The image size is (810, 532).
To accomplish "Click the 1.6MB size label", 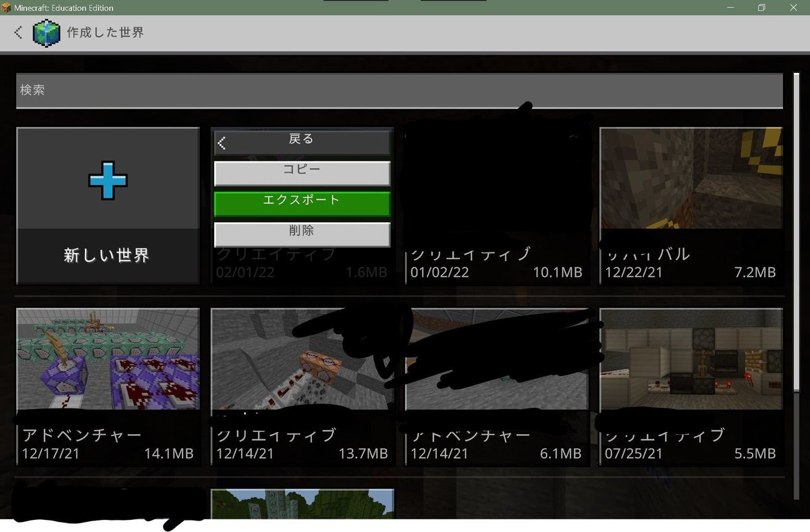I will click(367, 273).
